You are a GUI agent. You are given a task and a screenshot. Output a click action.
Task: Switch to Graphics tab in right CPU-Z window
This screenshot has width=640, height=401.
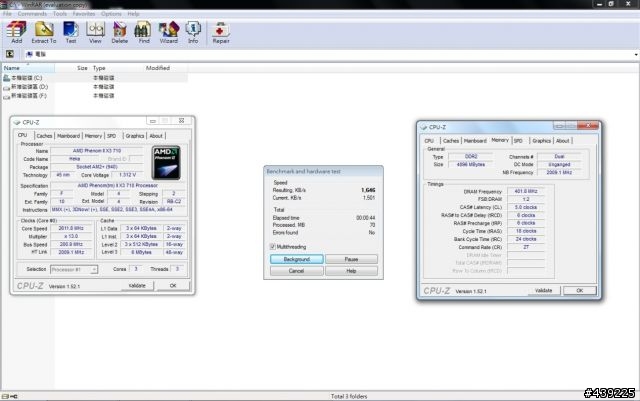point(542,141)
